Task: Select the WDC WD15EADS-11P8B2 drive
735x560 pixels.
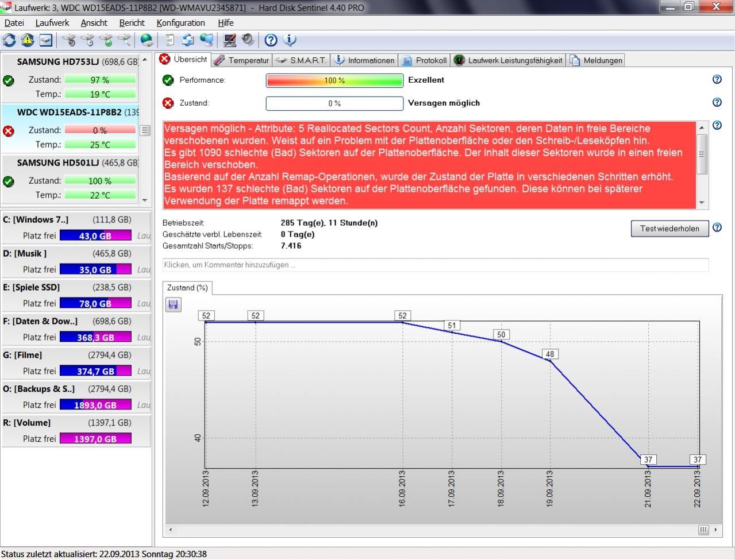Action: pos(70,128)
